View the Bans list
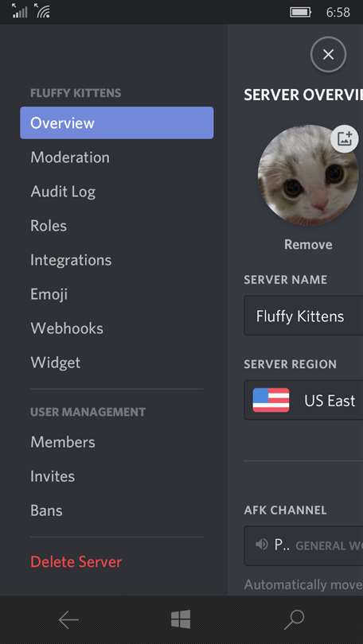The image size is (363, 644). 46,510
